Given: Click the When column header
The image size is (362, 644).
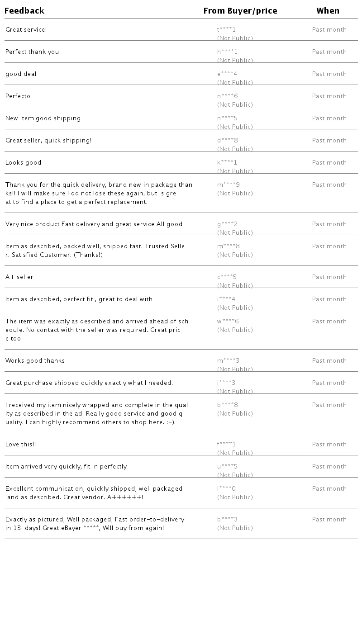Looking at the screenshot, I should (x=328, y=11).
